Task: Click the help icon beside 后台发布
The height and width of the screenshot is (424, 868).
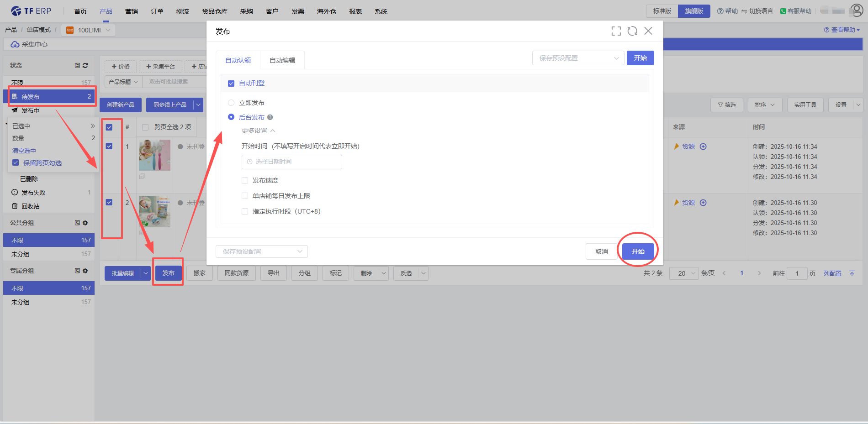Action: 270,117
